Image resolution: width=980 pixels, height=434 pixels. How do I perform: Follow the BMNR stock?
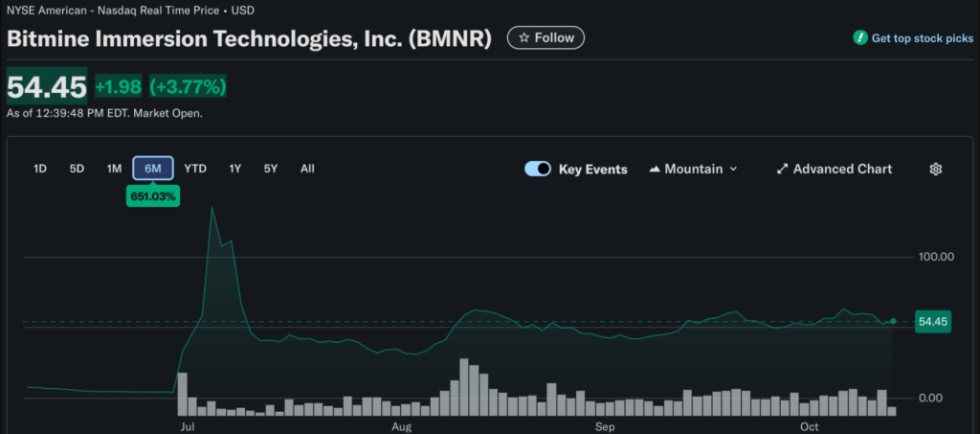tap(546, 38)
